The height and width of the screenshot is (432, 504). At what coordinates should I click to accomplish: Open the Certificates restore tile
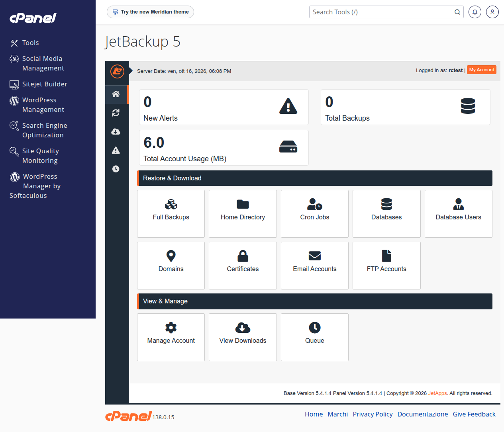243,266
